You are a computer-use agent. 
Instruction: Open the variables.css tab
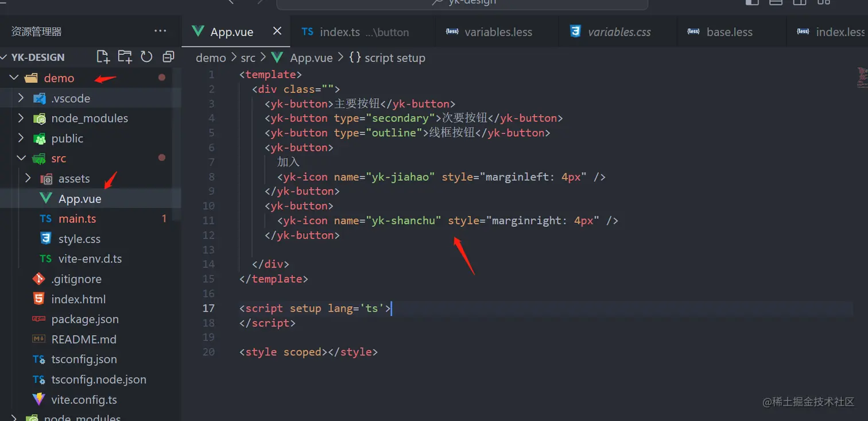(617, 32)
